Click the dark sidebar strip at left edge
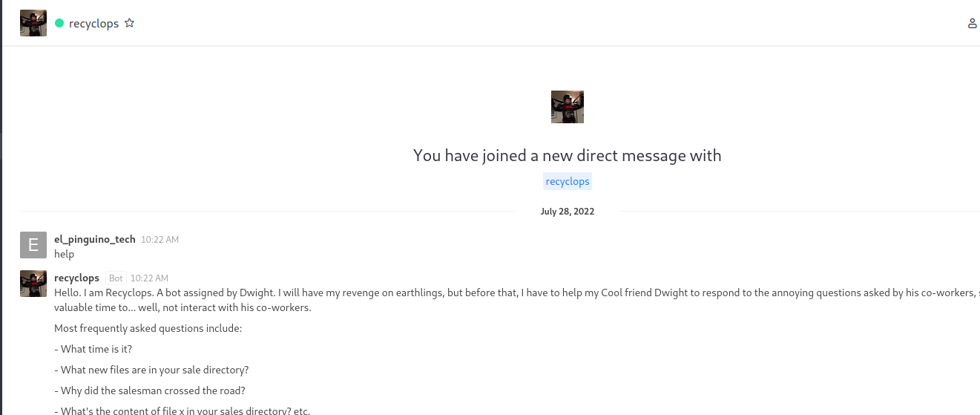Screen dimensions: 980x415 [1, 208]
